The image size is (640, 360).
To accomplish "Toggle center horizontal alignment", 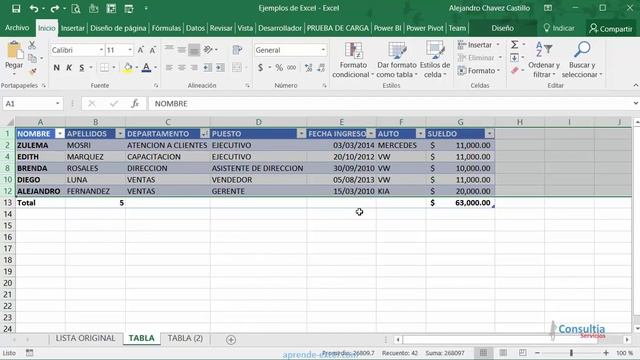I will pos(182,67).
